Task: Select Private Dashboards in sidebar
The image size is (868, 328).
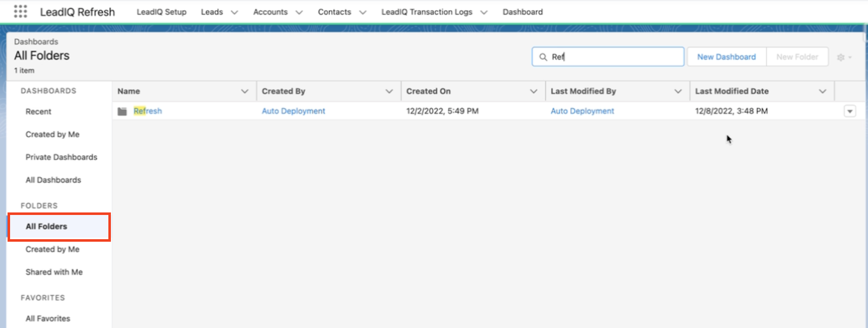Action: (61, 157)
